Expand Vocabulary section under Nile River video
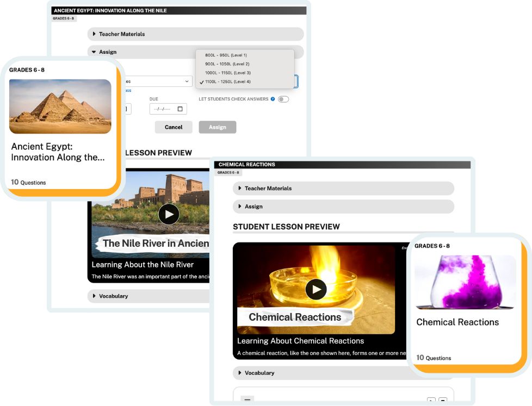532x406 pixels. click(x=113, y=296)
